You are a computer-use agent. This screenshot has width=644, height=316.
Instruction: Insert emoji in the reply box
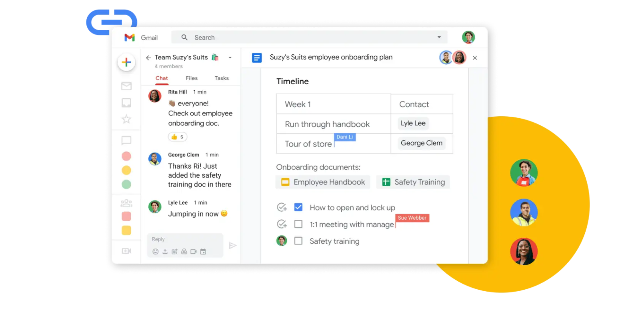pos(156,252)
